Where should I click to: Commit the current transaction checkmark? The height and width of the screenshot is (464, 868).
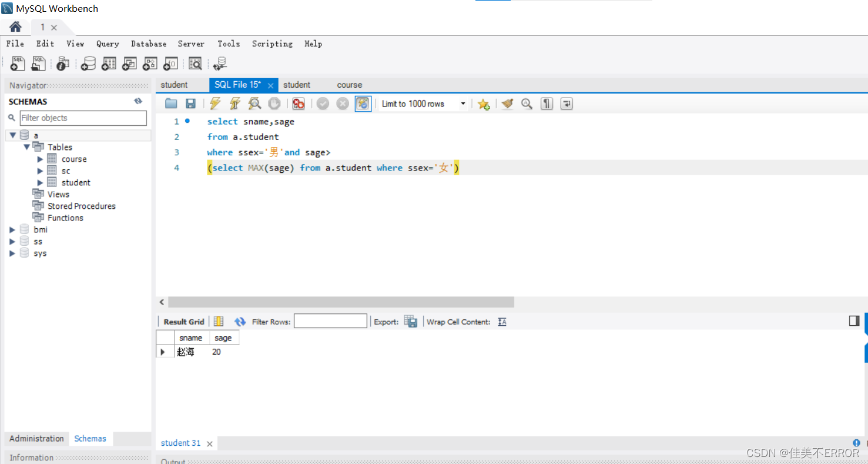[323, 104]
